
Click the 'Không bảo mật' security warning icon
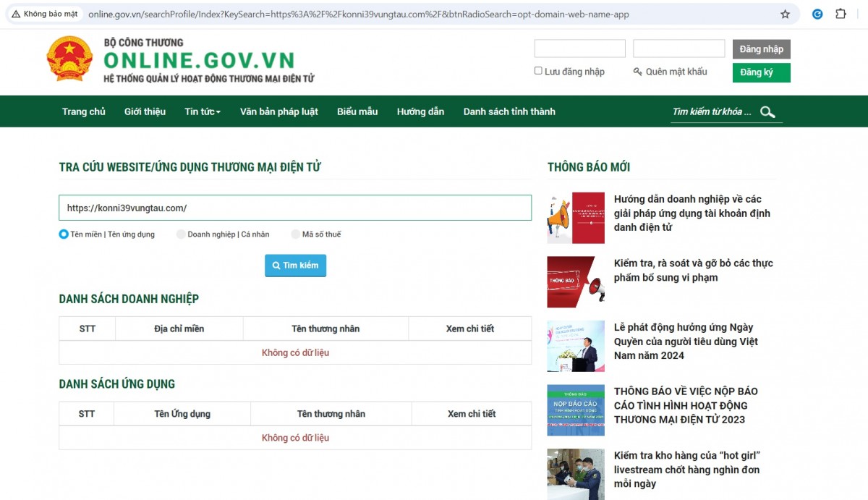click(x=16, y=14)
